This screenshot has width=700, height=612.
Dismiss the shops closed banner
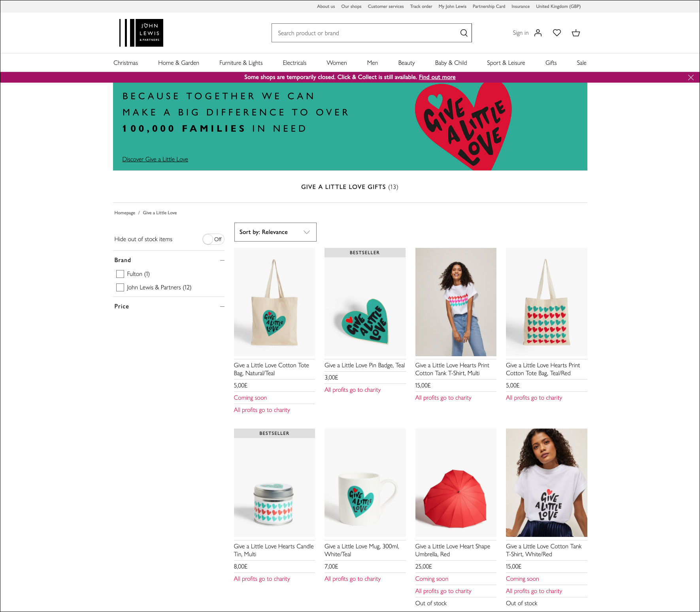(691, 77)
